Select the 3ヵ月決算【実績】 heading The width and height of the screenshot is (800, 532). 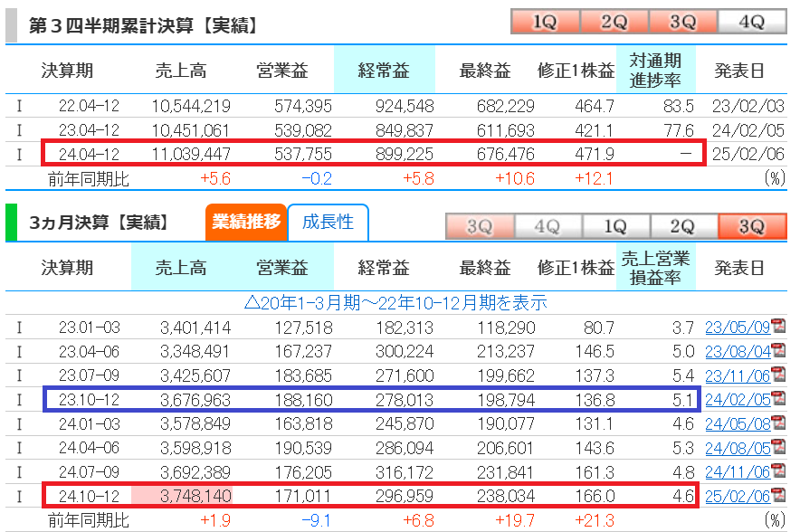tap(99, 223)
